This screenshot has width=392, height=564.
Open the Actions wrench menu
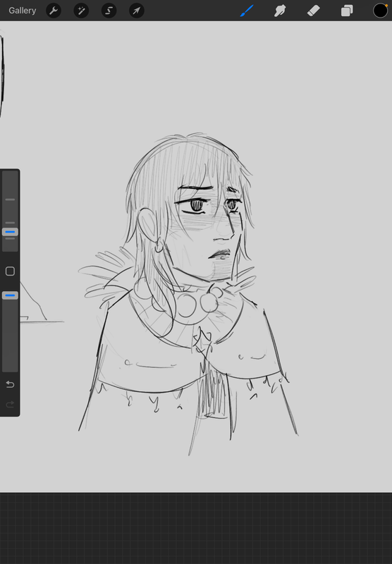click(54, 11)
